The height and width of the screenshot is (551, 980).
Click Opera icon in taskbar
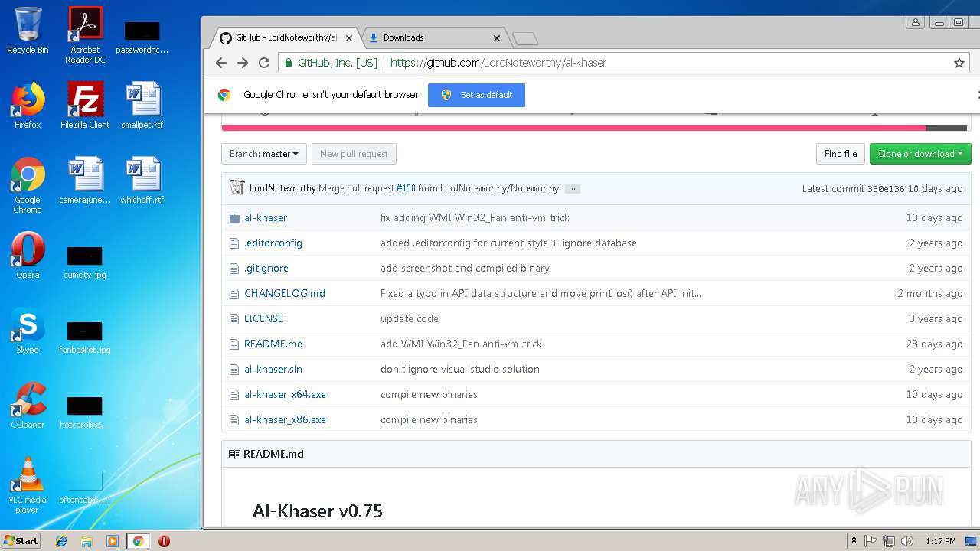click(x=164, y=541)
